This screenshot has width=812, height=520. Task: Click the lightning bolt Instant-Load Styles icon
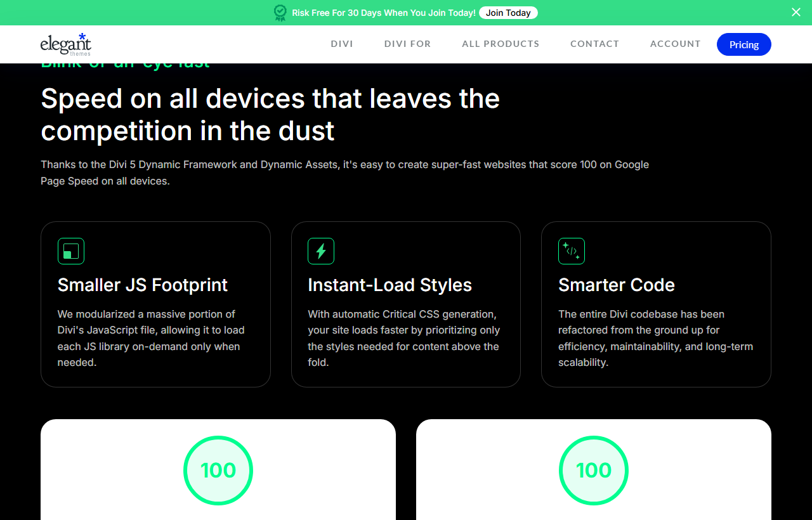pyautogui.click(x=321, y=251)
